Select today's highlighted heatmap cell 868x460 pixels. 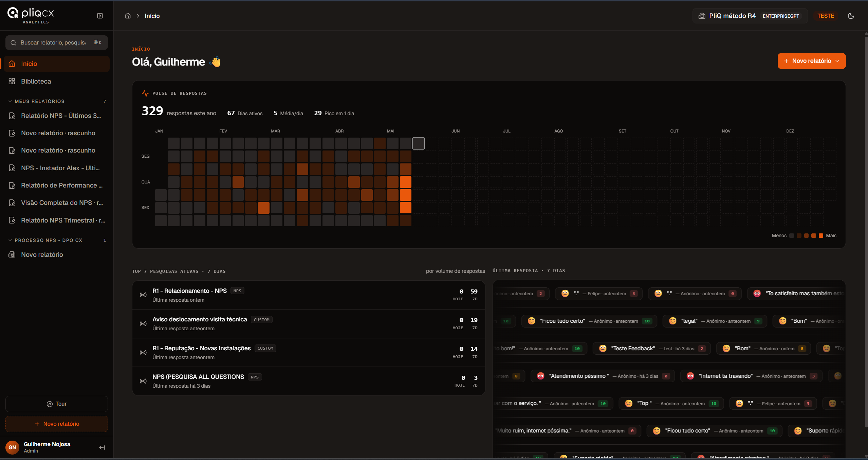click(418, 143)
